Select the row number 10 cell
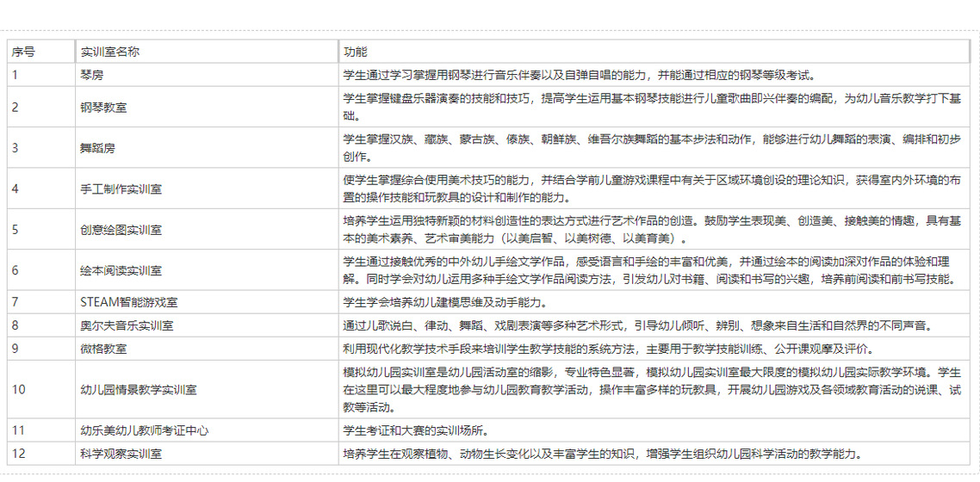980x482 pixels. (19, 389)
